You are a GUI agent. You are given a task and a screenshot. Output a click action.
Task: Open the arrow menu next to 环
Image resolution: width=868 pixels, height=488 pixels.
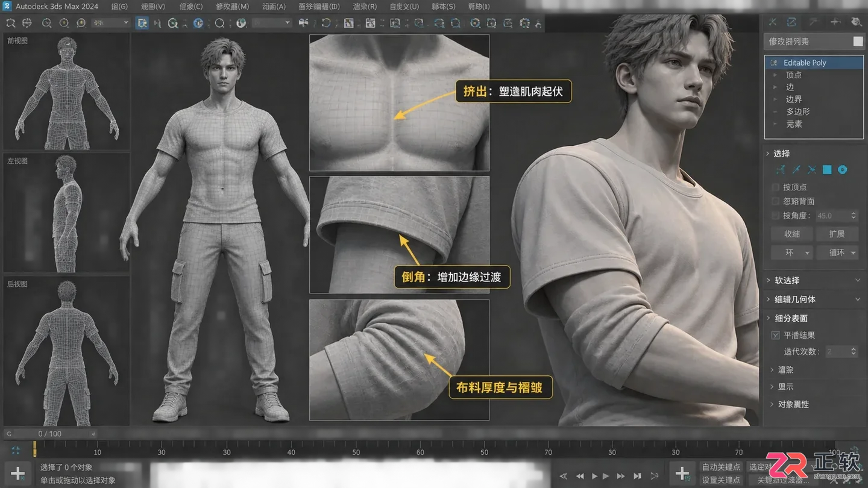pos(807,252)
